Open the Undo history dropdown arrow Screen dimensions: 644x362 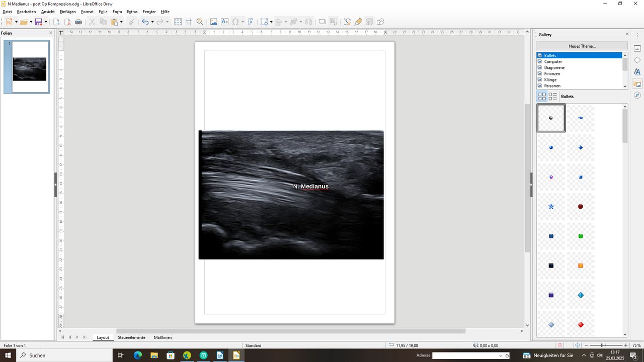[152, 22]
